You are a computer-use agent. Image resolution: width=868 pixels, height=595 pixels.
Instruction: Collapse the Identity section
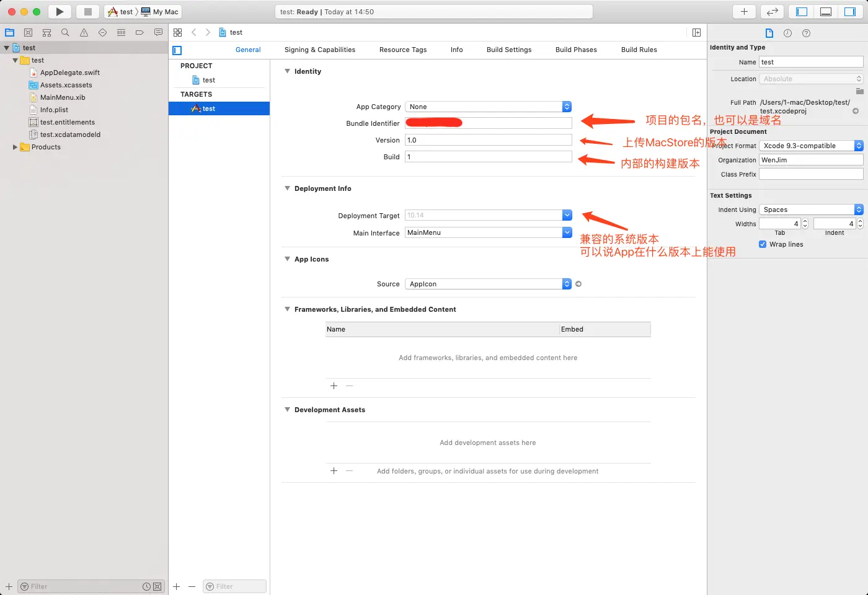tap(287, 71)
